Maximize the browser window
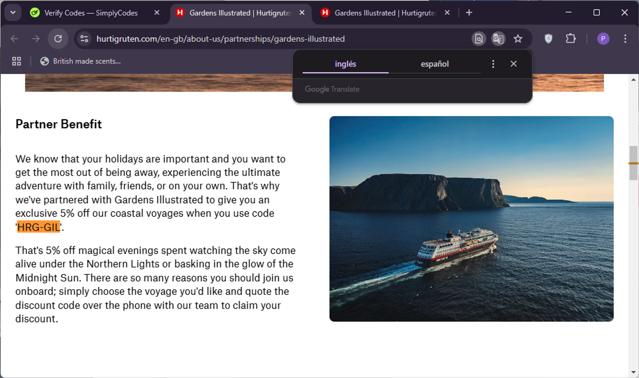The image size is (639, 378). point(596,13)
